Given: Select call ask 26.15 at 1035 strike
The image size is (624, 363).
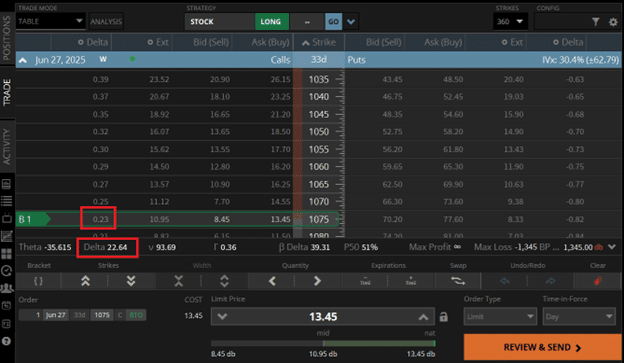Looking at the screenshot, I should click(x=280, y=79).
